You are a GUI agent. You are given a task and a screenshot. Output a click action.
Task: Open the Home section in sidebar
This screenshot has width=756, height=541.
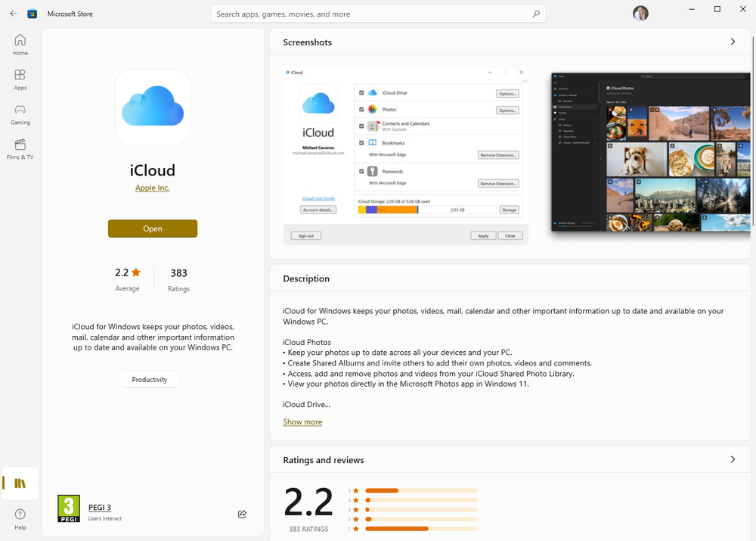[x=20, y=45]
